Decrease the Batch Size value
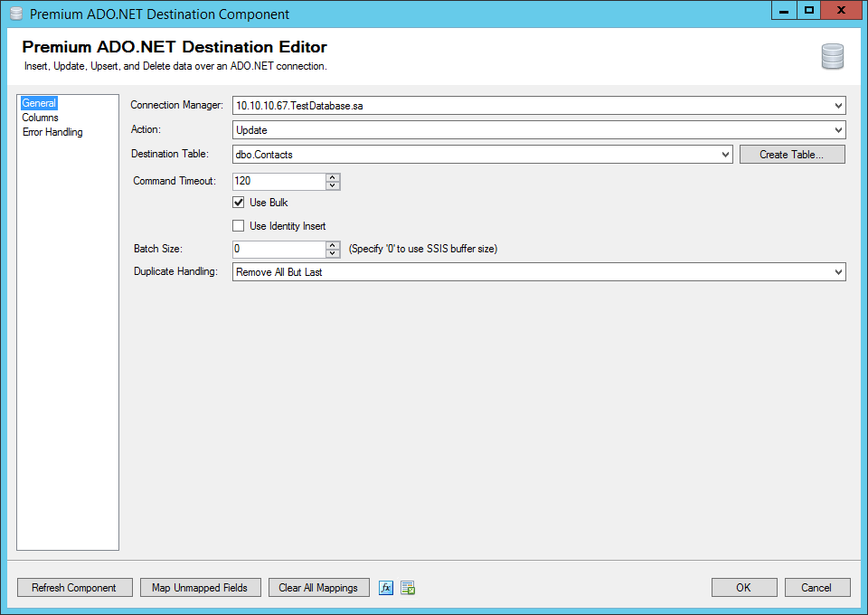Screen dimensions: 868x615 [332, 253]
